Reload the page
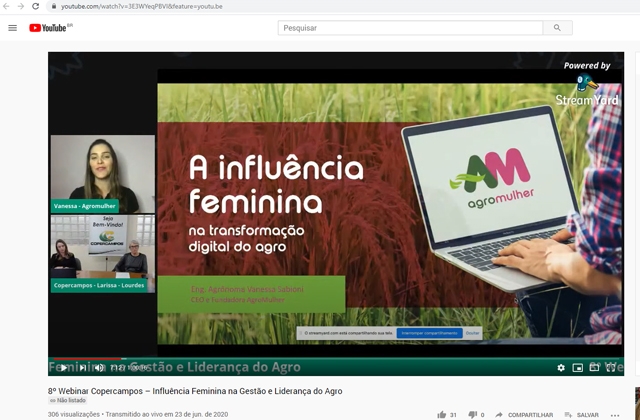The width and height of the screenshot is (640, 420). point(36,6)
